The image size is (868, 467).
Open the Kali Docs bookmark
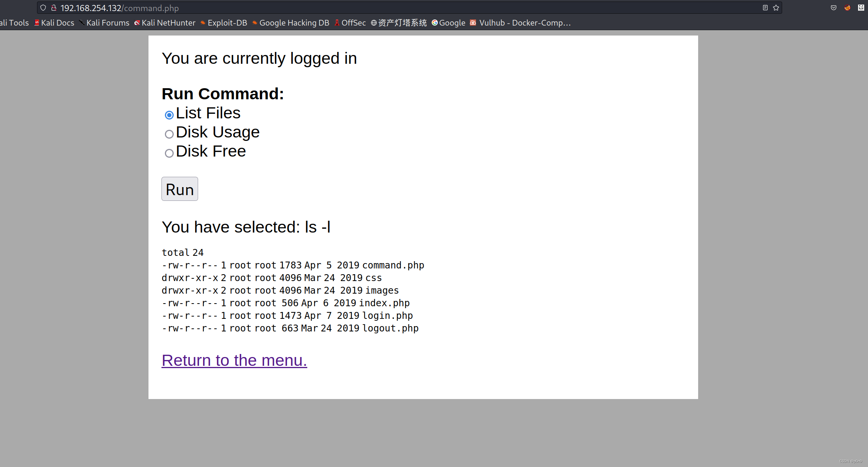tap(54, 23)
